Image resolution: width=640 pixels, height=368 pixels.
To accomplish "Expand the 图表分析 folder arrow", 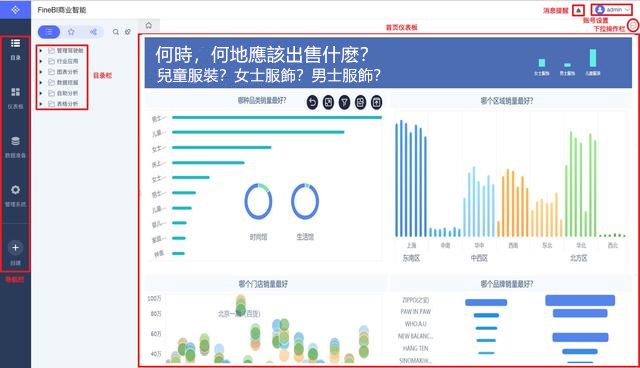I will click(41, 72).
